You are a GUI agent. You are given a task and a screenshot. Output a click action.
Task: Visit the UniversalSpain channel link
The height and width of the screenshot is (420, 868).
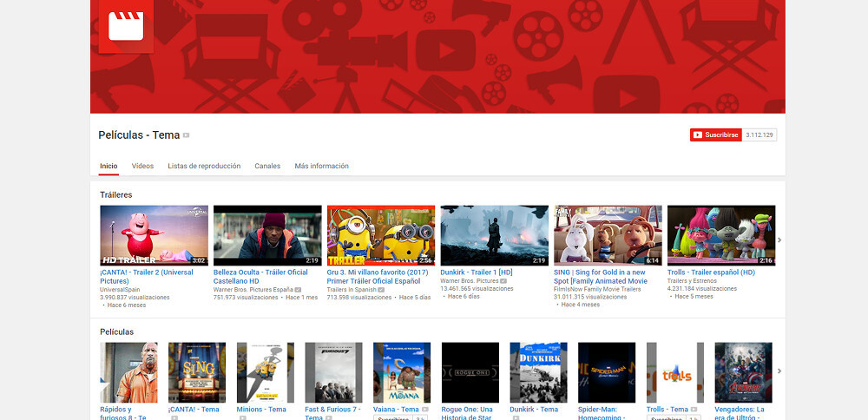[x=120, y=290]
